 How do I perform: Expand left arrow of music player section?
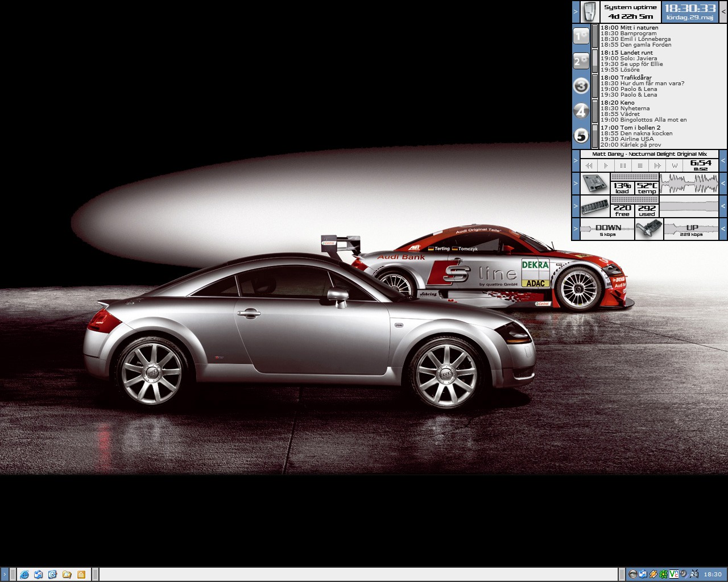pos(576,161)
